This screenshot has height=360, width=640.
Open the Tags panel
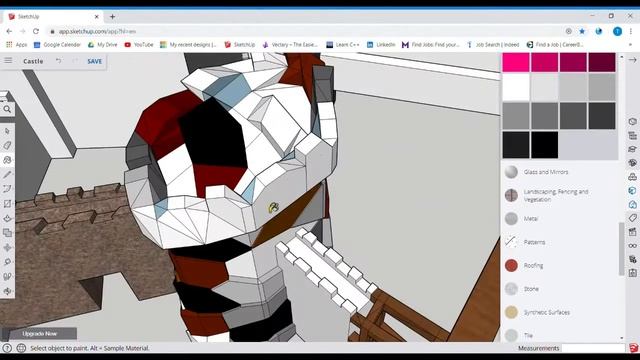point(632,218)
